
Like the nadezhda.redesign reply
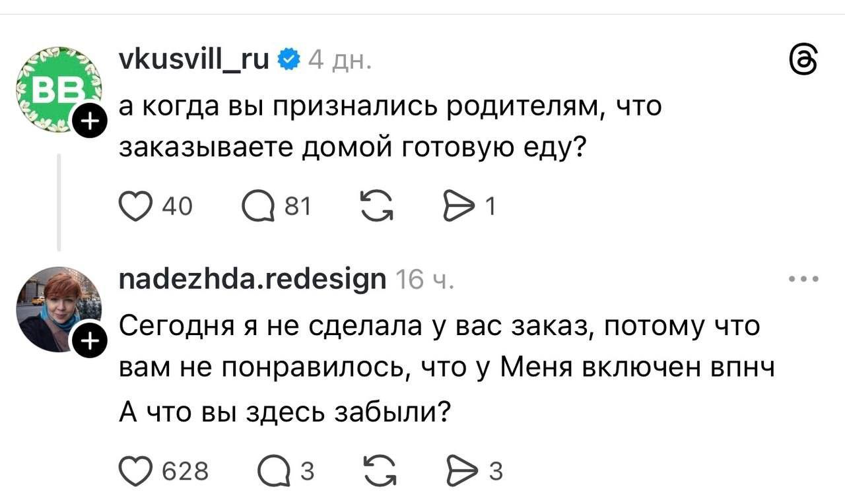[x=133, y=471]
